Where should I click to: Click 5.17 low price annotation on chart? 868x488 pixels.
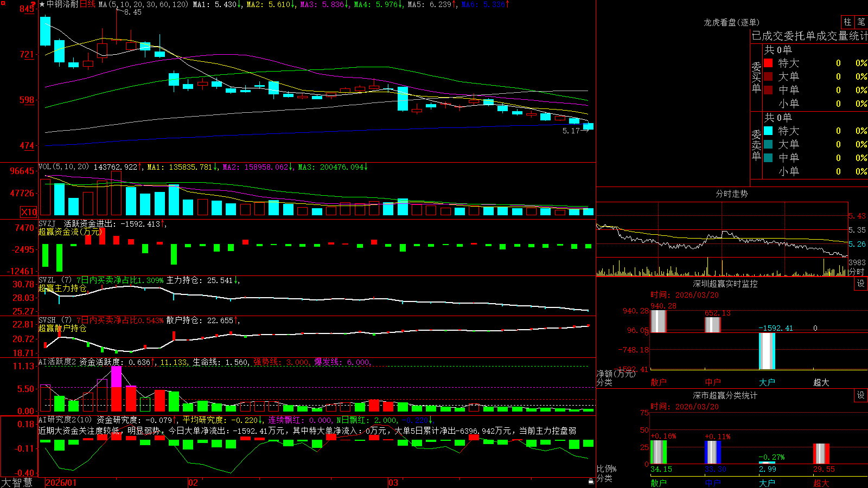pos(571,131)
